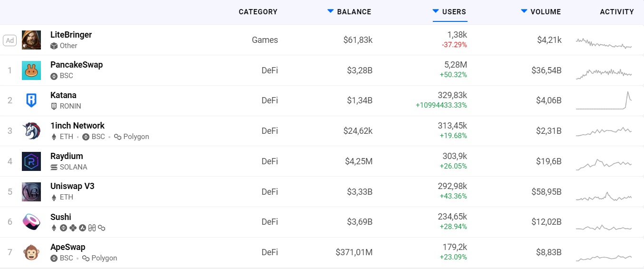Click the Katana activity sparkline

click(604, 100)
